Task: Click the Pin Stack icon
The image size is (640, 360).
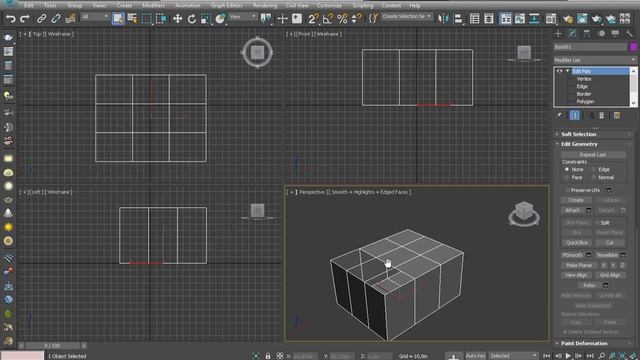Action: pyautogui.click(x=559, y=116)
